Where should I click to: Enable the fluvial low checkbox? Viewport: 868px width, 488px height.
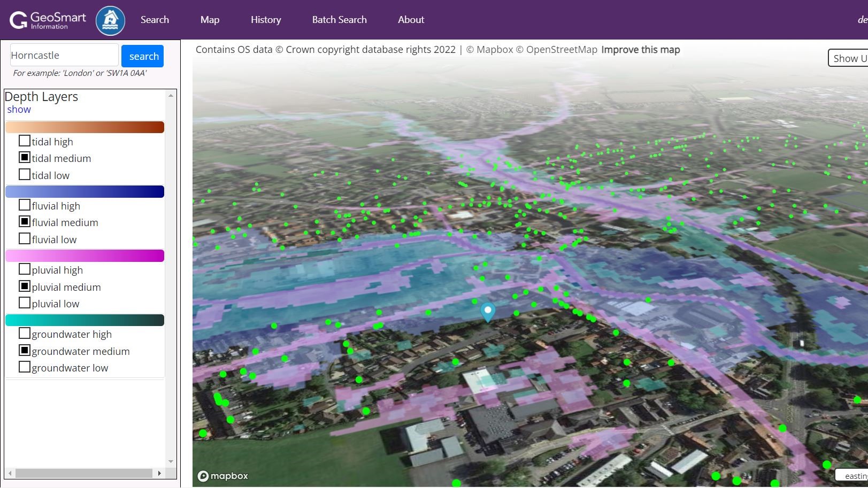pos(24,239)
